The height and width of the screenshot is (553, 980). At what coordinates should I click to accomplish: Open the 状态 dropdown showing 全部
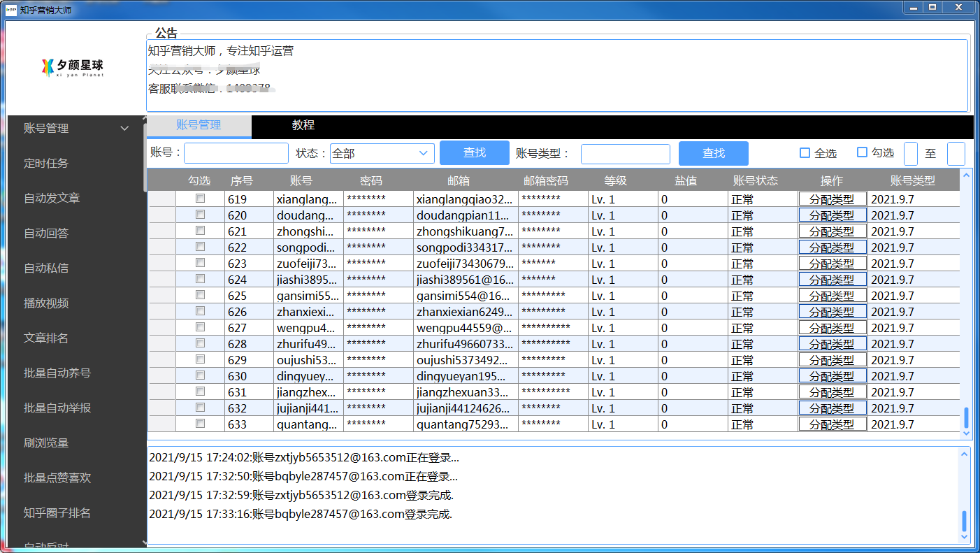pyautogui.click(x=382, y=153)
